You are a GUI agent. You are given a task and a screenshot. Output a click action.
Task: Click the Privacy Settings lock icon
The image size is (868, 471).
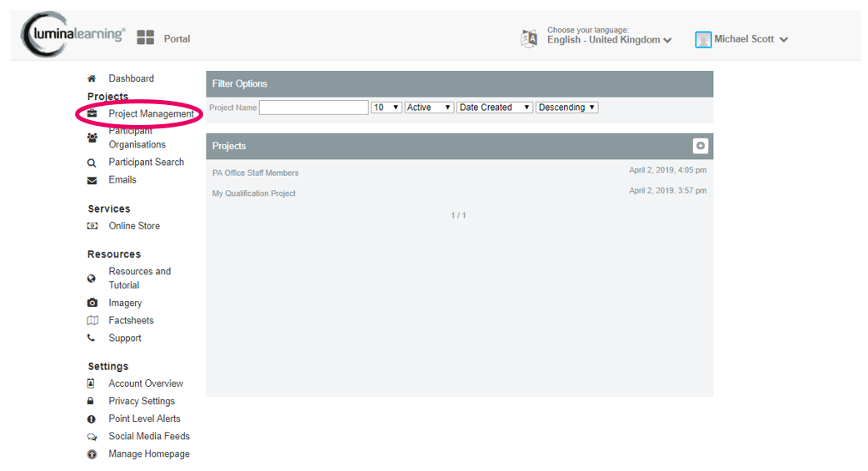click(90, 401)
